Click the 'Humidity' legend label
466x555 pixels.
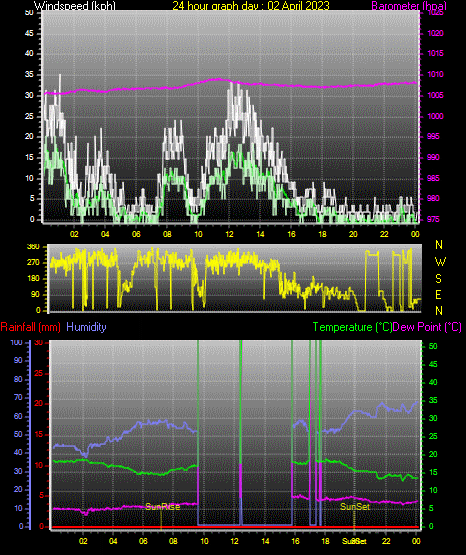(x=86, y=327)
